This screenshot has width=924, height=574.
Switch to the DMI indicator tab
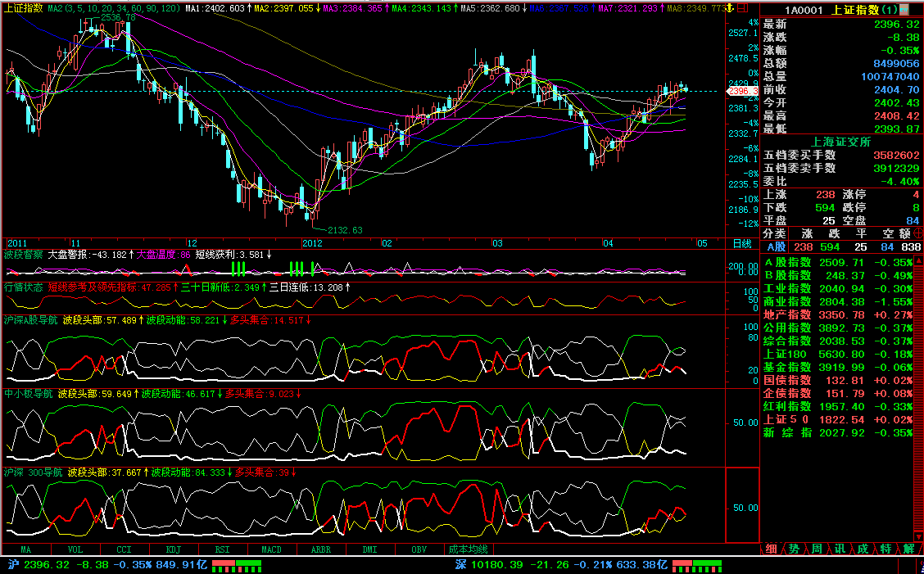[x=370, y=549]
